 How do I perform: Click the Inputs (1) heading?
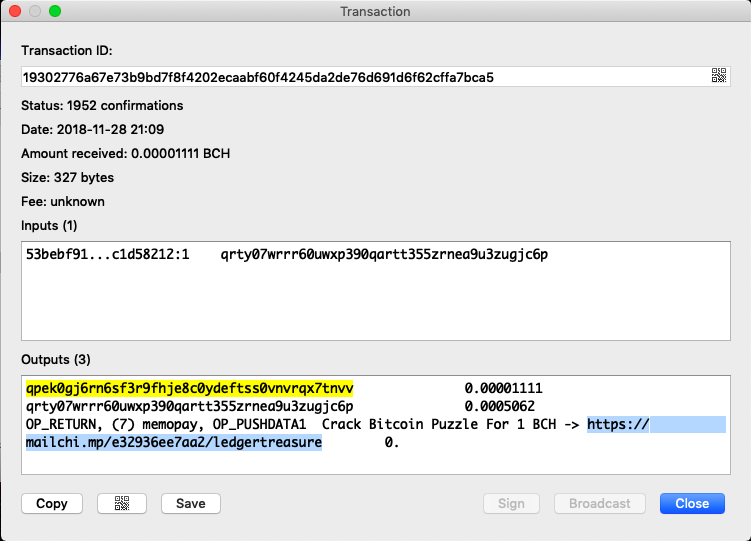[x=49, y=225]
